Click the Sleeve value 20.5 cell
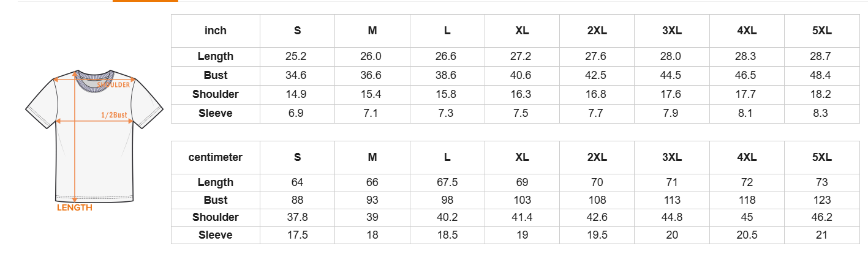This screenshot has width=868, height=257. click(x=746, y=235)
